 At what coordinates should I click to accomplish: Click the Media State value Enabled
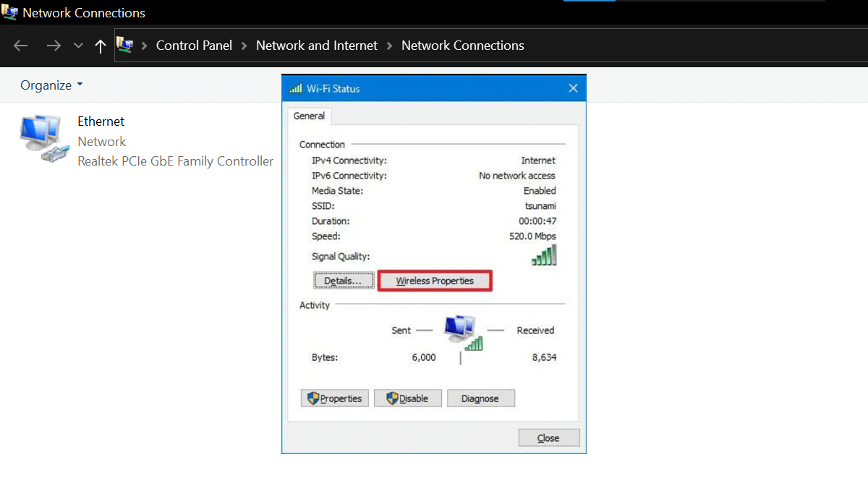540,191
